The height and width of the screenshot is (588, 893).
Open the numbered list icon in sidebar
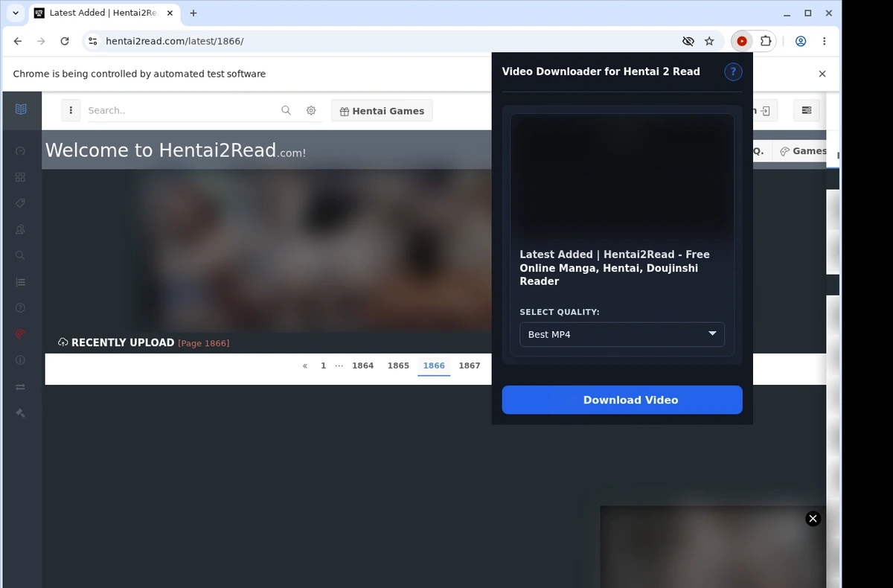point(20,282)
